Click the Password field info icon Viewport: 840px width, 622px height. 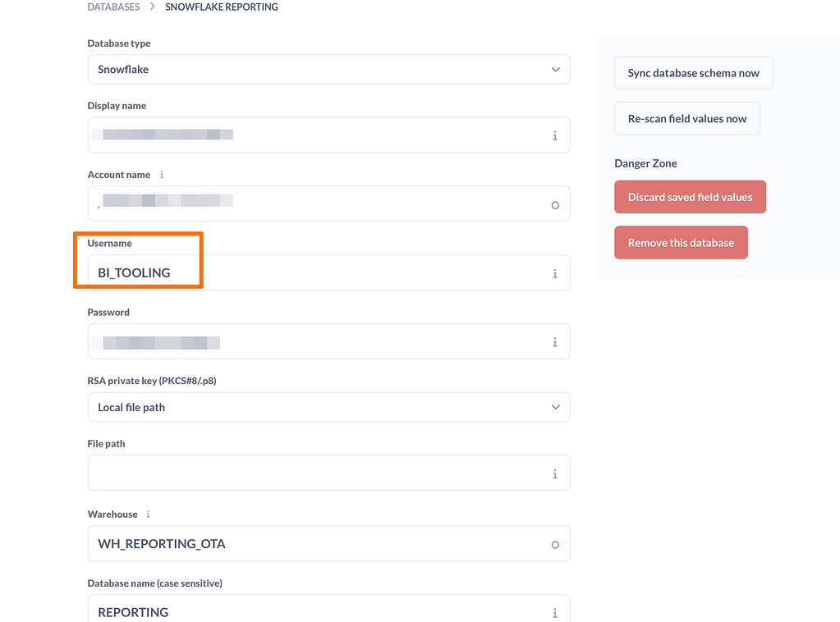click(555, 342)
